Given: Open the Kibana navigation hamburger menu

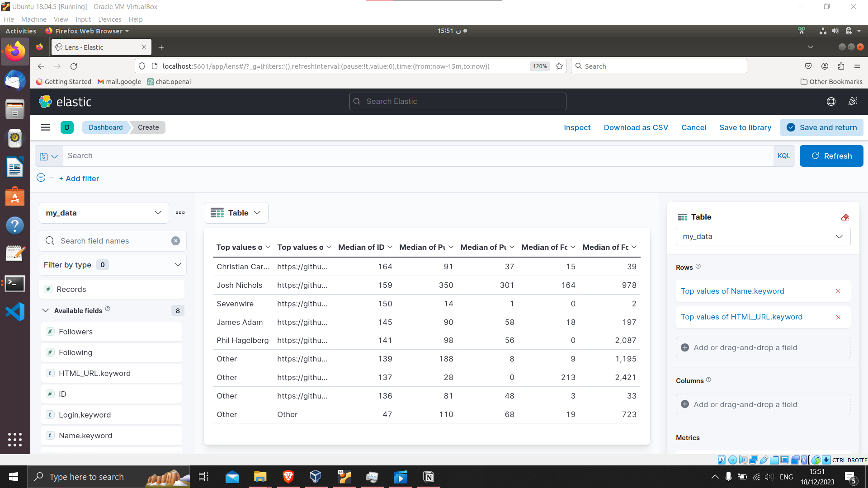Looking at the screenshot, I should (x=45, y=127).
